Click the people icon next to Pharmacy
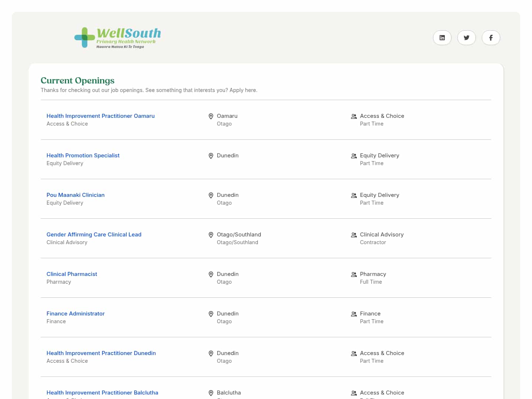The height and width of the screenshot is (399, 532). (x=354, y=274)
